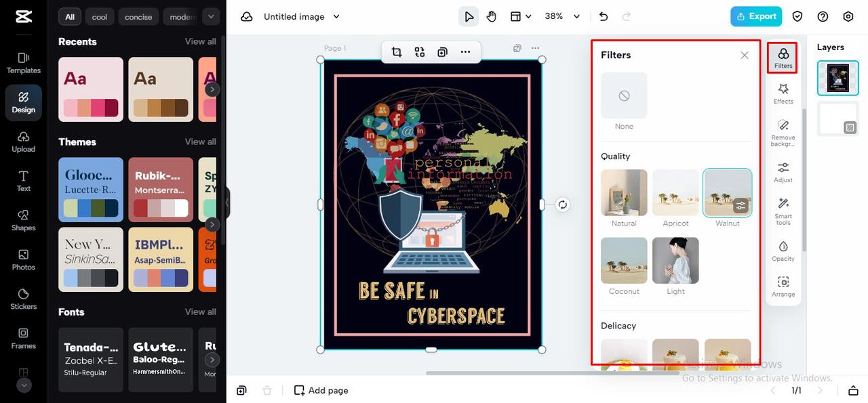
Task: Apply the Glooc Lucette theme
Action: coord(91,190)
